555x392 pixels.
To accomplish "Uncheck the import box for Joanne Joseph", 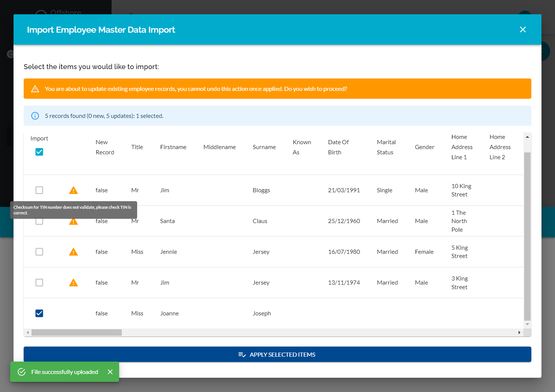I will click(39, 313).
